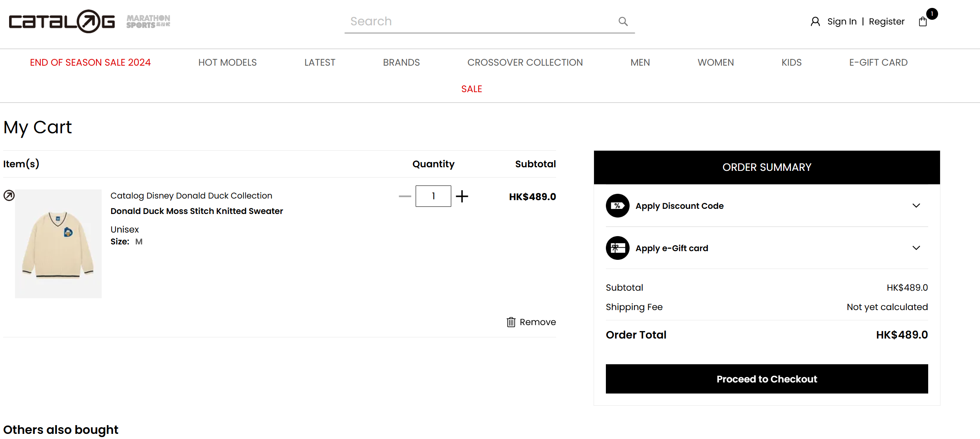Click the Remove link text
The width and height of the screenshot is (980, 439).
[x=538, y=322]
